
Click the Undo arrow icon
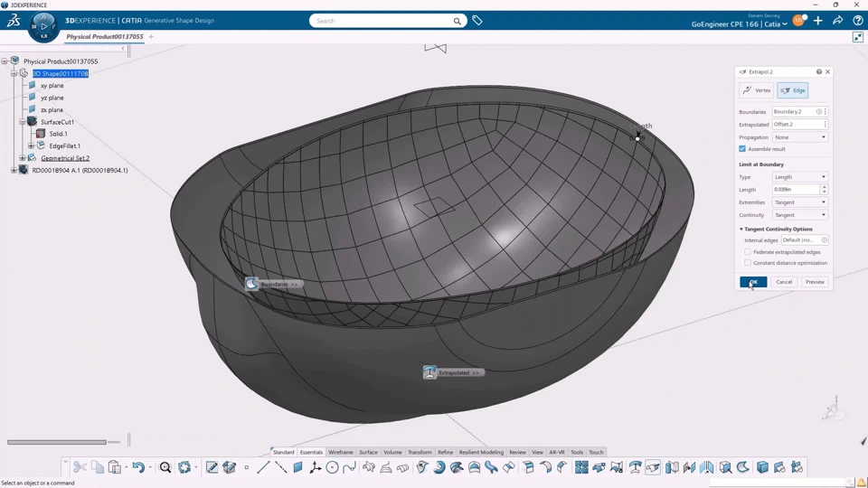pyautogui.click(x=138, y=467)
